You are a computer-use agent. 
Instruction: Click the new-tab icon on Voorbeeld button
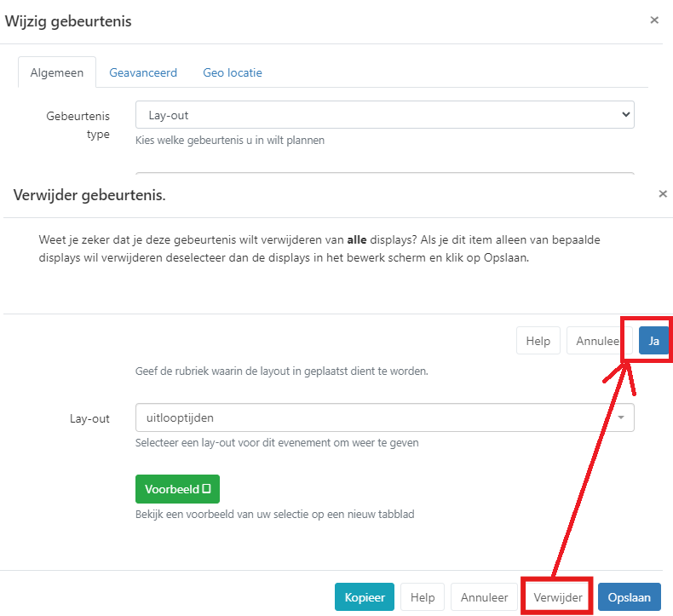pos(205,489)
